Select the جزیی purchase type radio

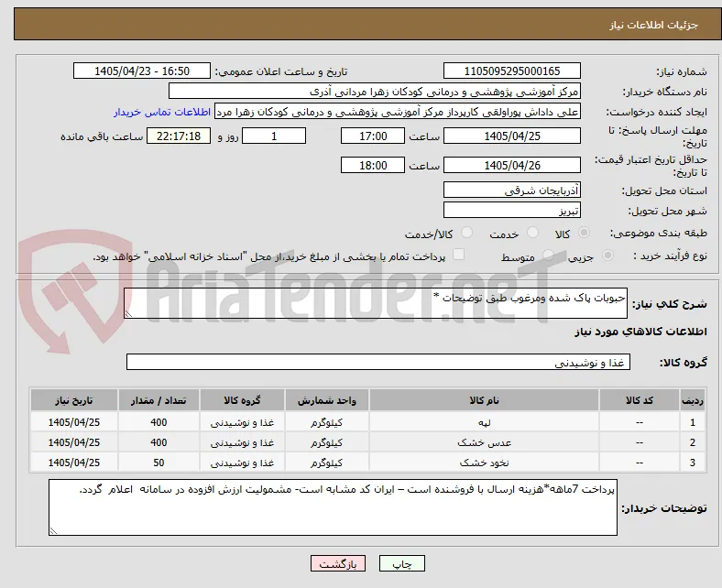pos(607,256)
